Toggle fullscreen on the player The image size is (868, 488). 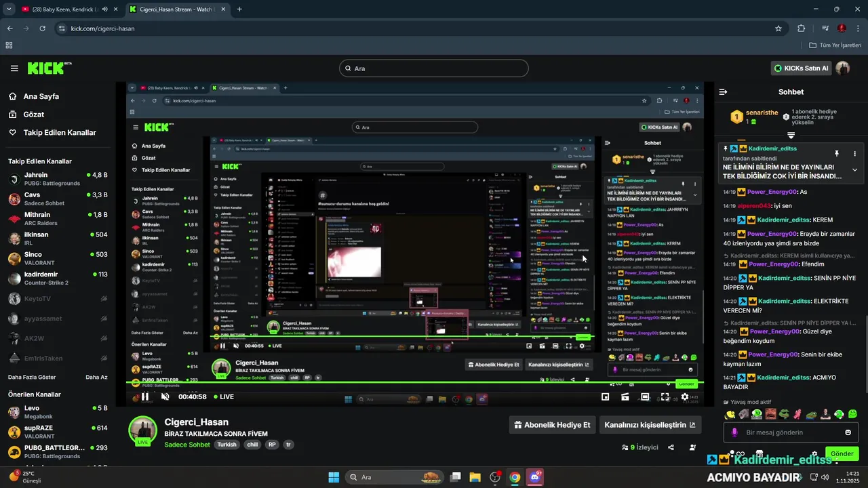(665, 397)
